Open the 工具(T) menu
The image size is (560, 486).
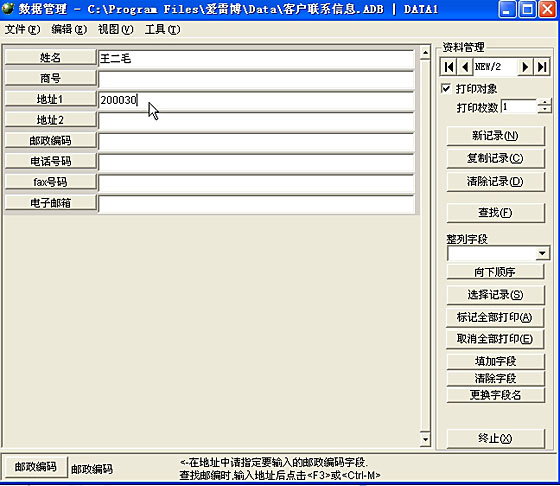tap(162, 29)
